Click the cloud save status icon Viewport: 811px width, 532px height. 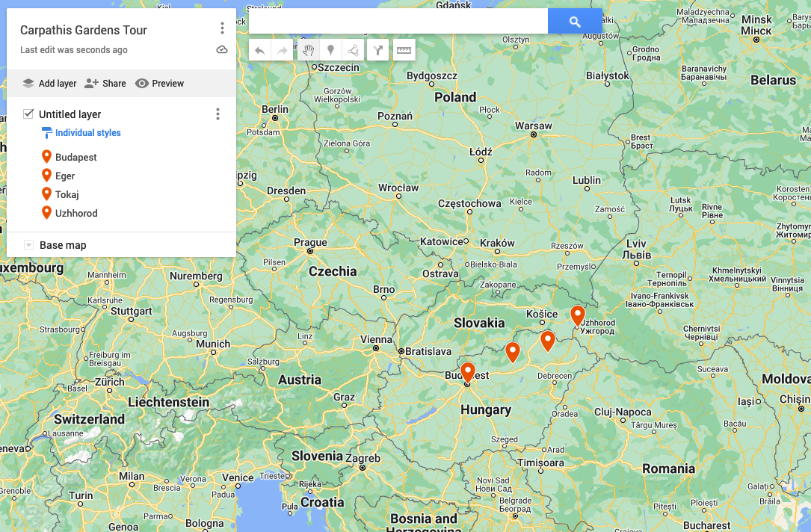[221, 49]
